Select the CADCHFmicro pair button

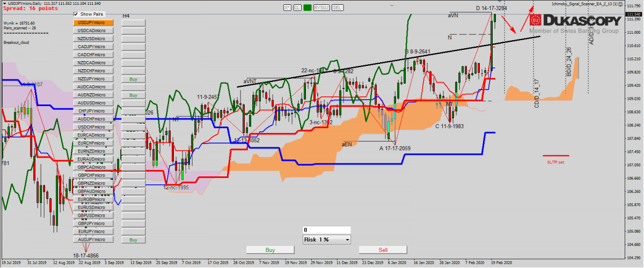coord(93,55)
